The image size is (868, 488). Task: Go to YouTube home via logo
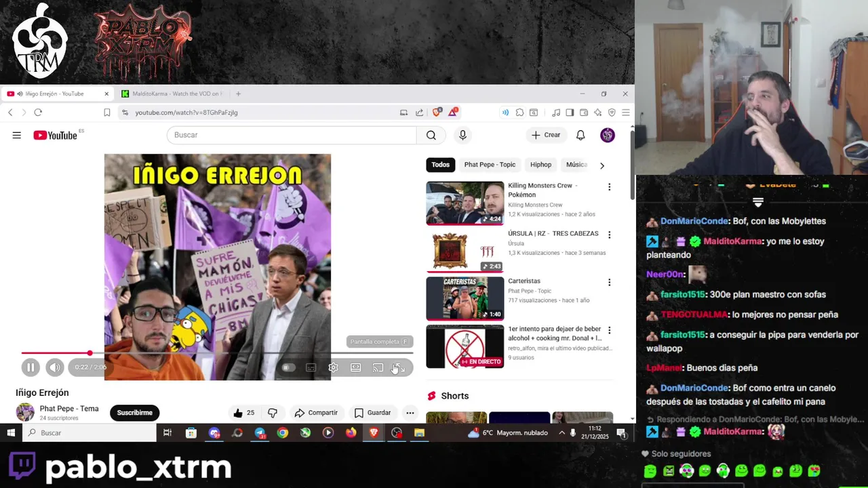pyautogui.click(x=56, y=136)
